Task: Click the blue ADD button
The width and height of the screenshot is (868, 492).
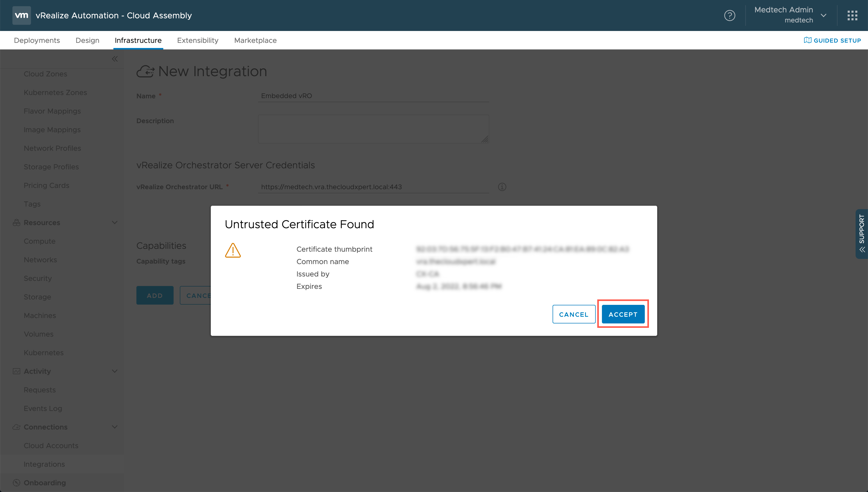Action: tap(154, 295)
